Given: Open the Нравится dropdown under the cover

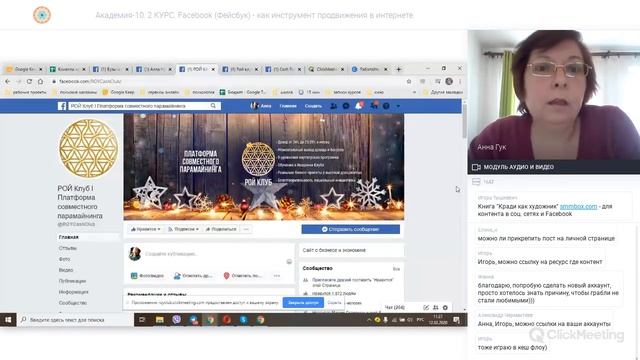Looking at the screenshot, I should click(x=145, y=229).
